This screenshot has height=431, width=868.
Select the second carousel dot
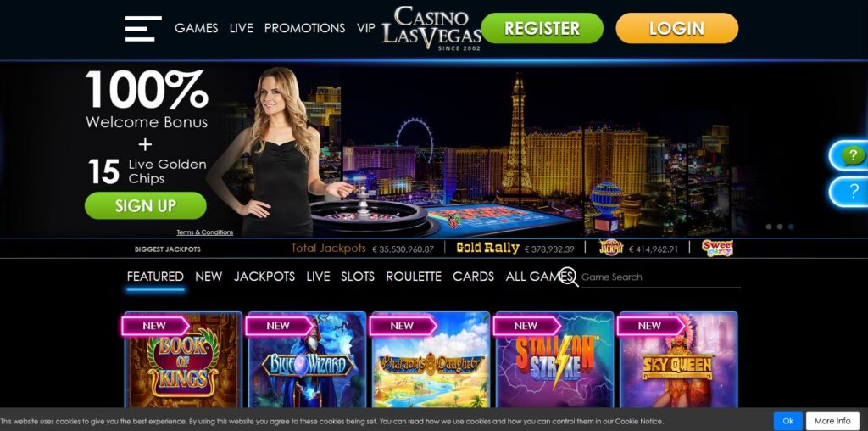point(780,227)
